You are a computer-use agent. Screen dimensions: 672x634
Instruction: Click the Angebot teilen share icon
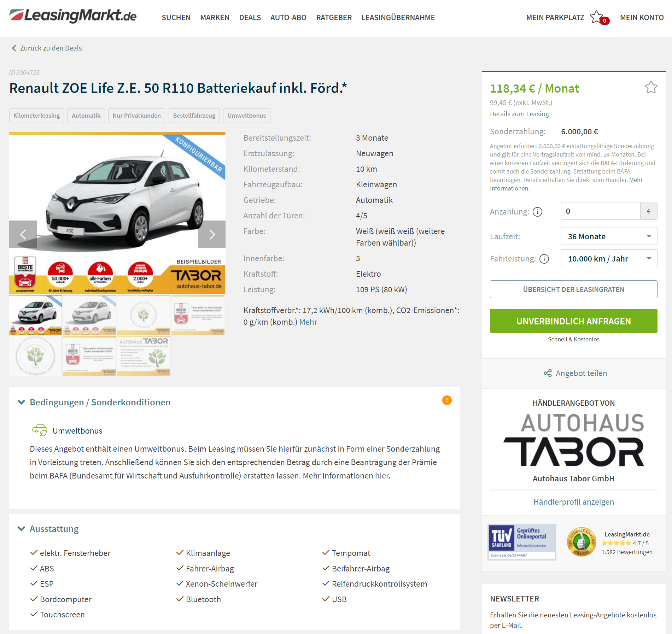[x=548, y=373]
